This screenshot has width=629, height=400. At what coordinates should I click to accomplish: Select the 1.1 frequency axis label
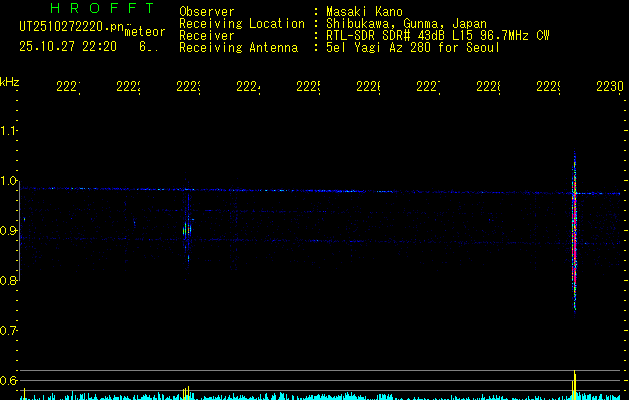9,131
